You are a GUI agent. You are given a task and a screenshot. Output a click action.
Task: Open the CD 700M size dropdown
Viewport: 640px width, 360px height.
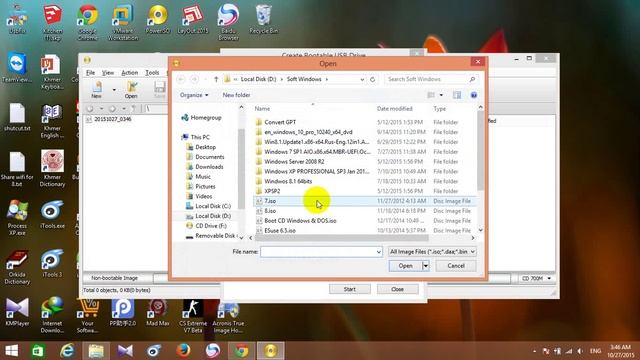click(536, 278)
